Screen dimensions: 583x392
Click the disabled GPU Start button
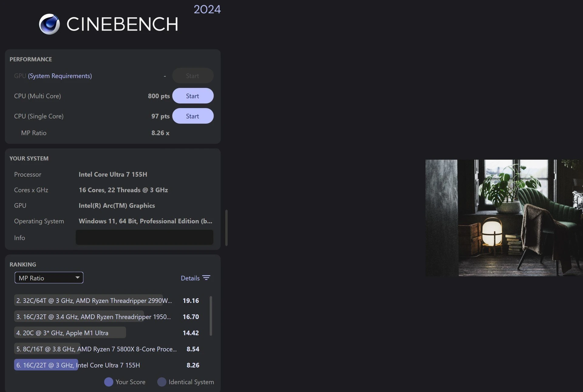tap(193, 76)
